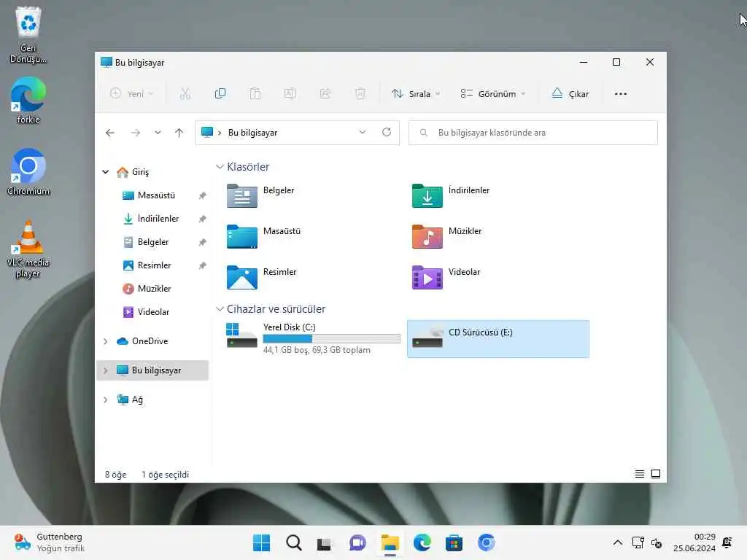
Task: Open the Belgeler folder icon
Action: click(x=242, y=195)
